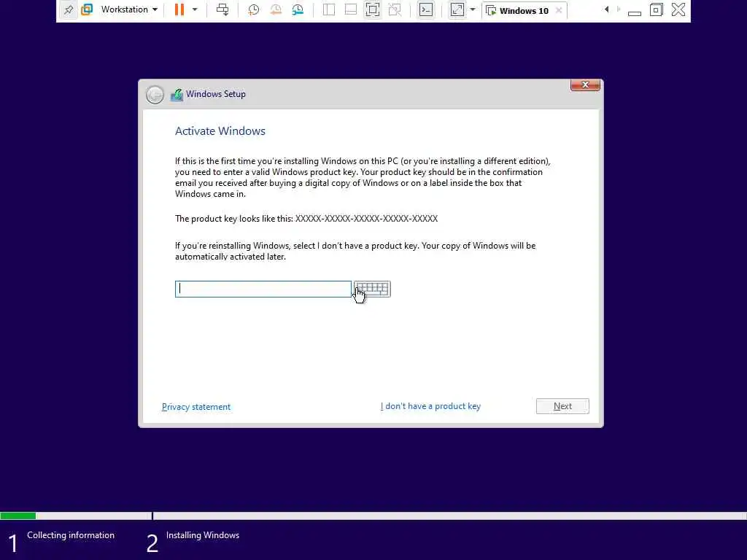The image size is (747, 560).
Task: Send Ctrl+Alt+Del to the virtual machine
Action: 222,9
